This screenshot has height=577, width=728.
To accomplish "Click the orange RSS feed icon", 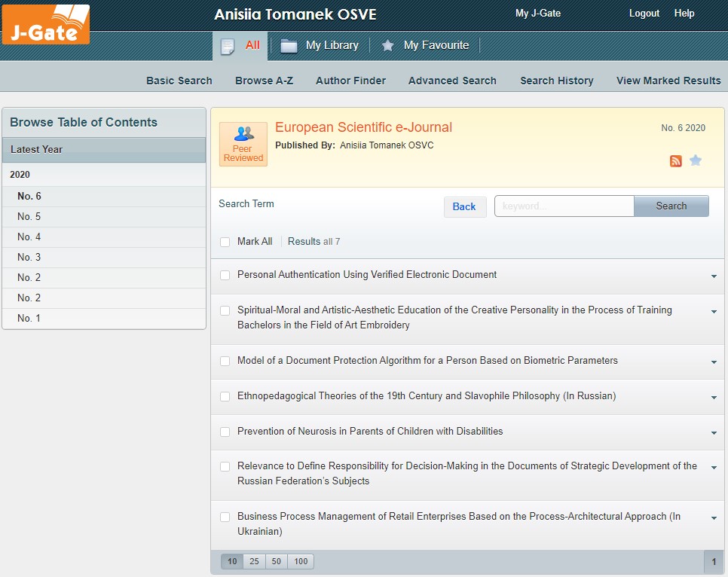I will (676, 160).
